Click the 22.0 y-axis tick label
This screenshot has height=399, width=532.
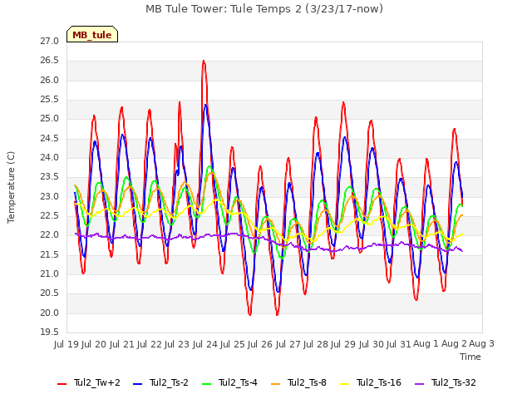(x=50, y=235)
